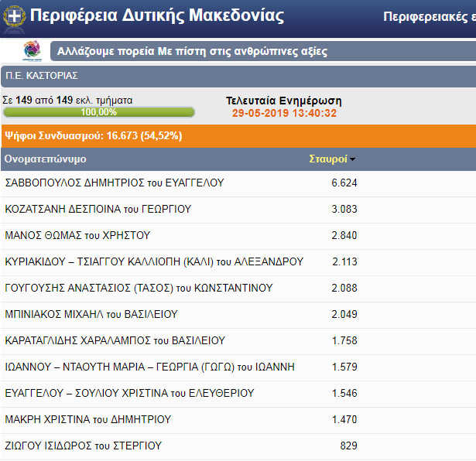This screenshot has height=461, width=476.
Task: Click the 100,00% green progress bar
Action: [x=98, y=112]
